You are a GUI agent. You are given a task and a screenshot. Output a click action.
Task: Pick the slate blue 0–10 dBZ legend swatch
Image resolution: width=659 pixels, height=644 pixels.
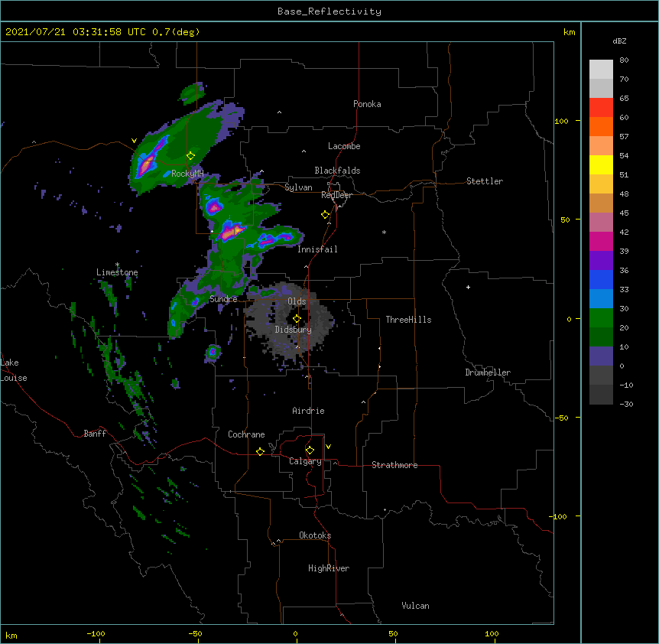(601, 356)
